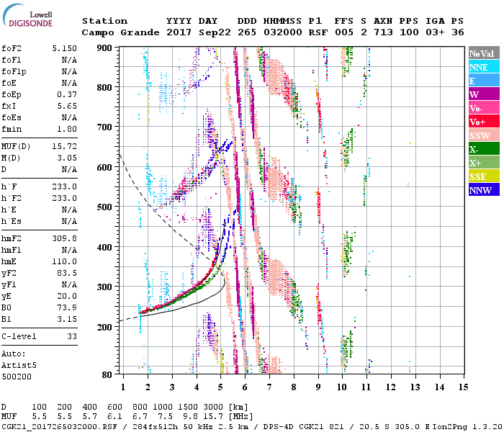Click the C-level value 33
Image resolution: width=504 pixels, height=432 pixels.
pos(72,336)
